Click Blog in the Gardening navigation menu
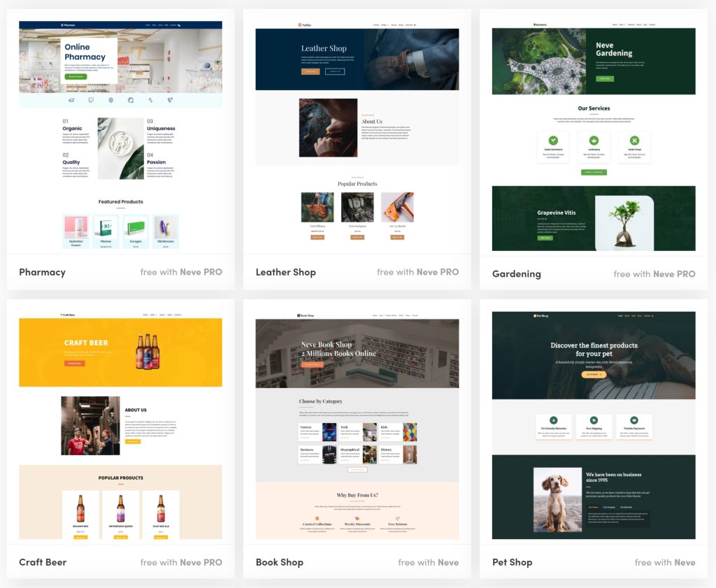 [x=645, y=24]
